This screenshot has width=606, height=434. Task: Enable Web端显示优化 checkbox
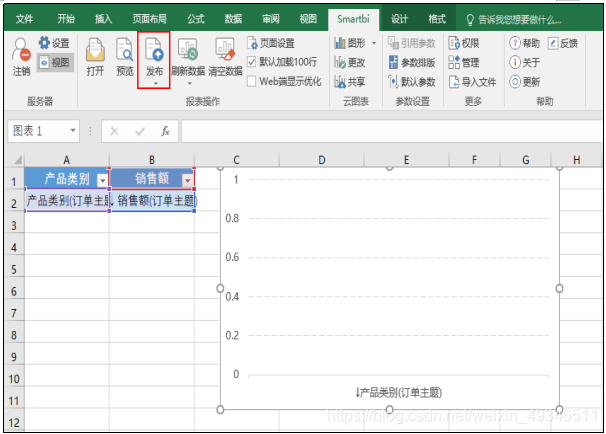(252, 81)
